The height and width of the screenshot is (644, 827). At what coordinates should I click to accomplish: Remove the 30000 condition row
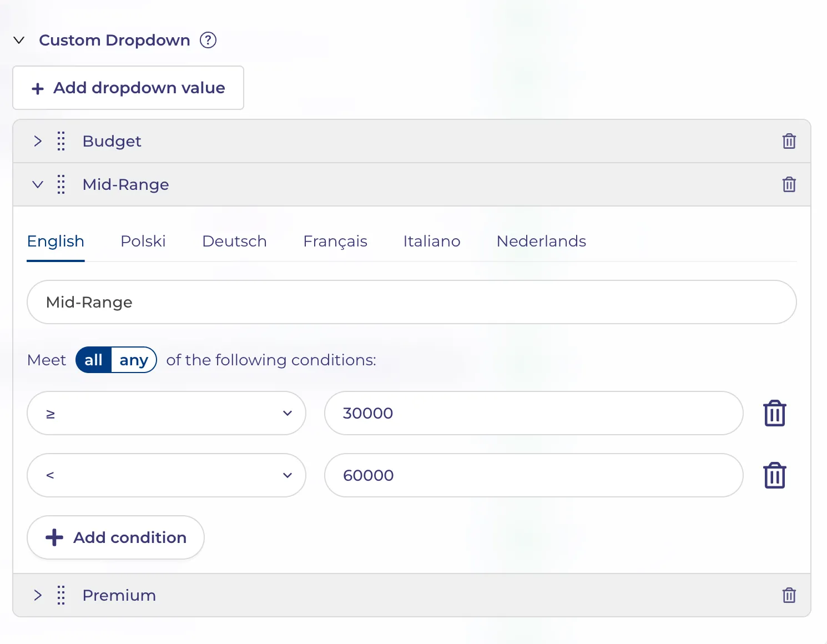pyautogui.click(x=774, y=413)
